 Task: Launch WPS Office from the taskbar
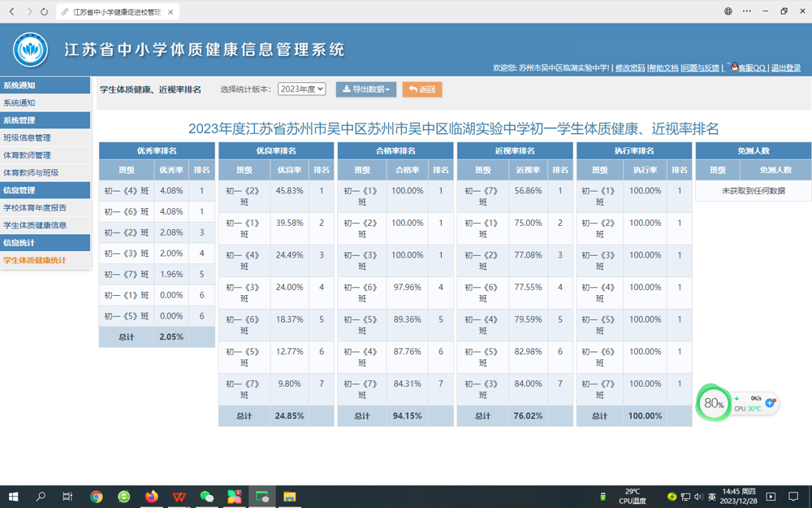coord(179,497)
